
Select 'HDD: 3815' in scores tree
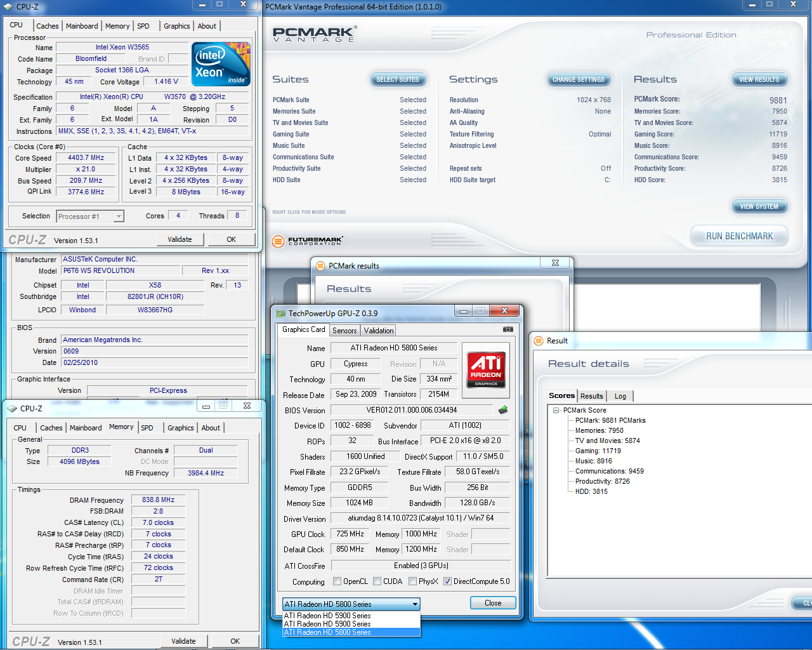pos(591,491)
